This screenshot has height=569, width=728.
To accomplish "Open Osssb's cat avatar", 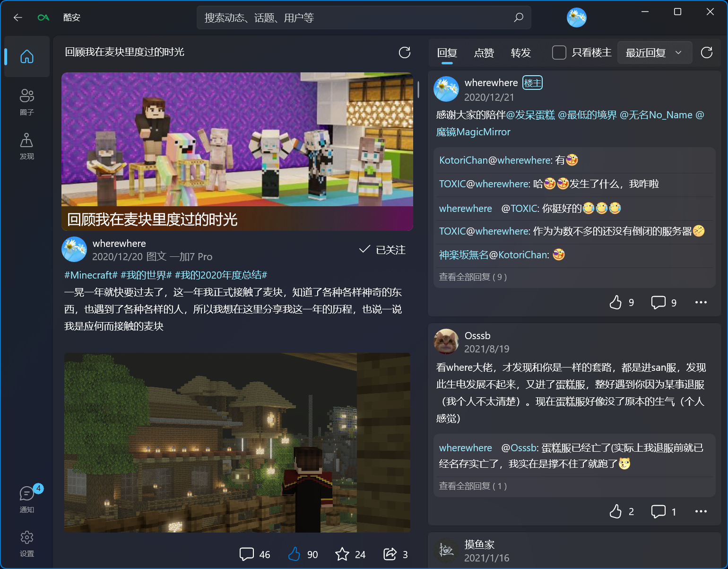I will tap(446, 341).
